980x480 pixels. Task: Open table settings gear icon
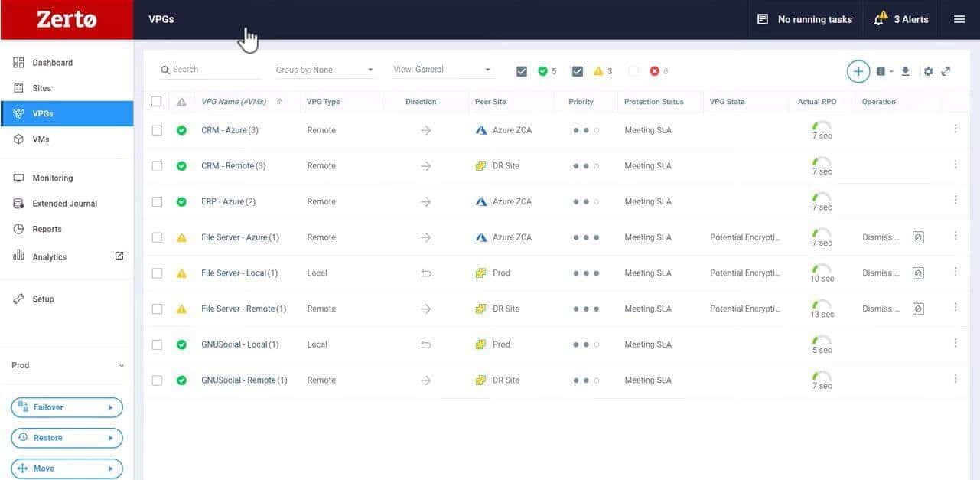pos(928,71)
